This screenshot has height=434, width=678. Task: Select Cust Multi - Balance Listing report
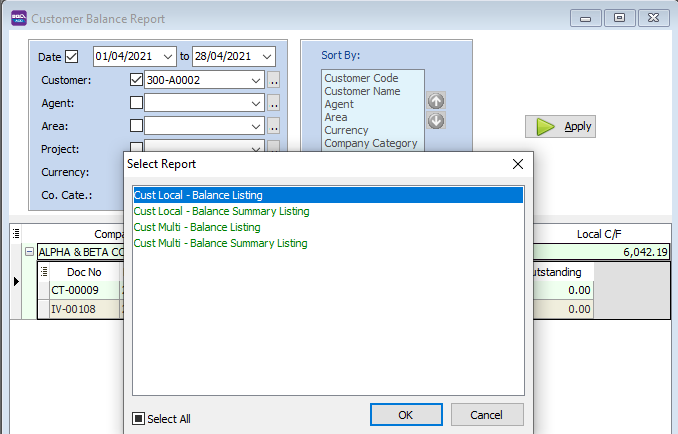(197, 227)
